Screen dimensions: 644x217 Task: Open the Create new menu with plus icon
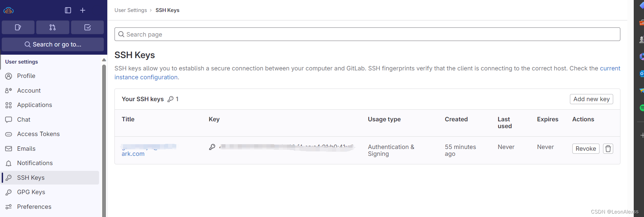click(82, 10)
